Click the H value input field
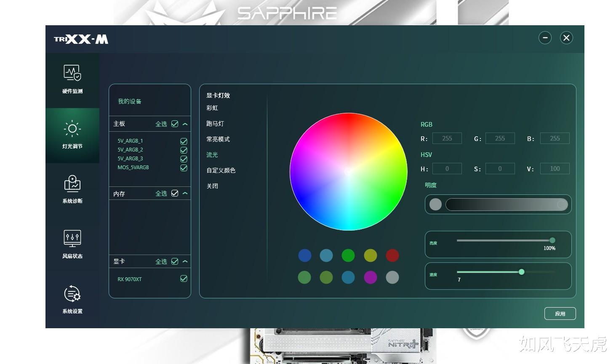This screenshot has height=364, width=616. [x=447, y=169]
